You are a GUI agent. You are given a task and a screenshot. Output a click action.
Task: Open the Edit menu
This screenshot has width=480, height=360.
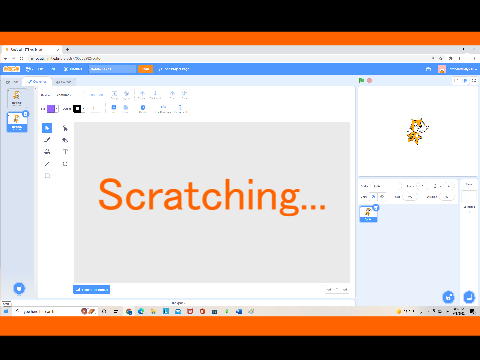point(53,69)
